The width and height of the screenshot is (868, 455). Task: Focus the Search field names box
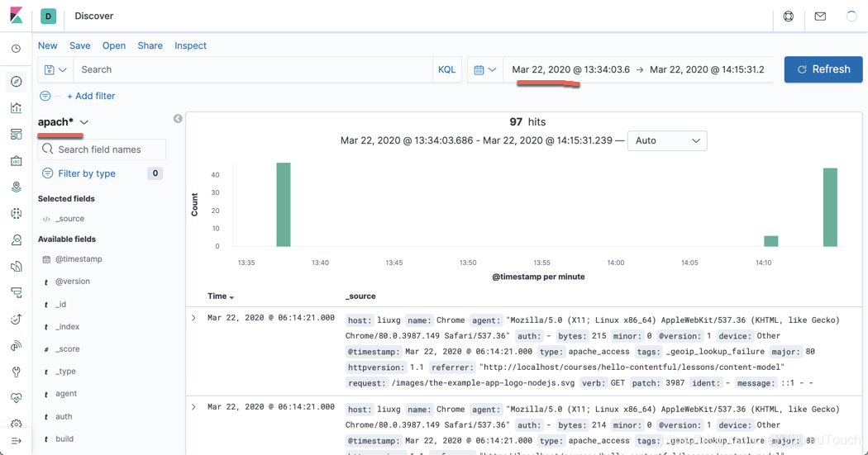(102, 149)
